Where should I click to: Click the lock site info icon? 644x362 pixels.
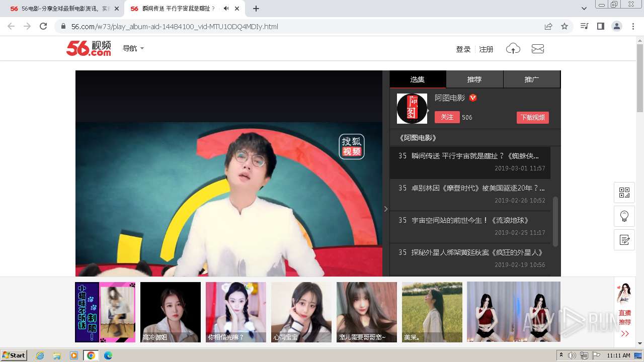tap(63, 26)
